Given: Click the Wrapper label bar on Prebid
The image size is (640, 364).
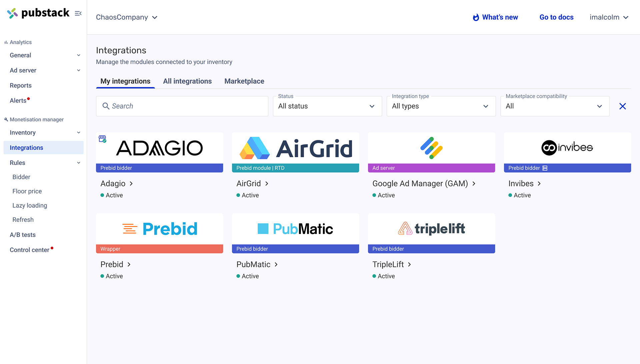Looking at the screenshot, I should coord(159,249).
